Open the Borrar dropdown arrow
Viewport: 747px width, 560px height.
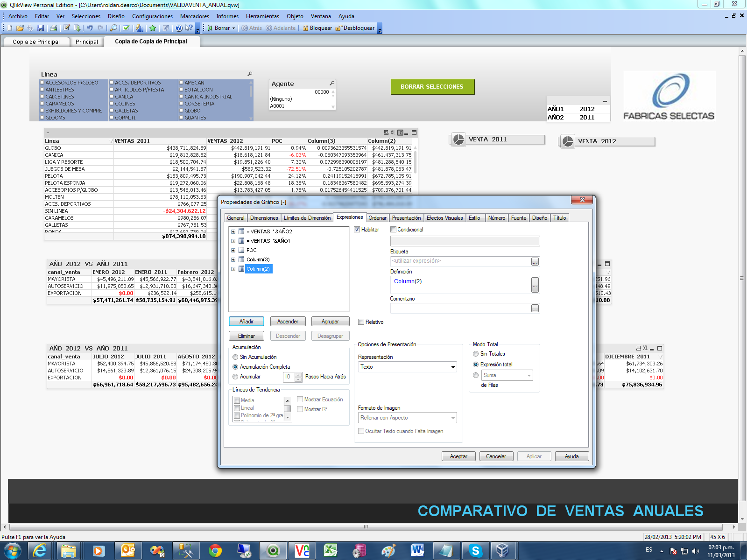point(233,28)
